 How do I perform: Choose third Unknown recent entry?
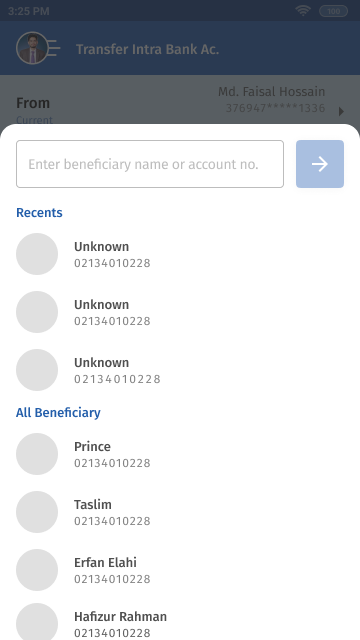(x=180, y=370)
